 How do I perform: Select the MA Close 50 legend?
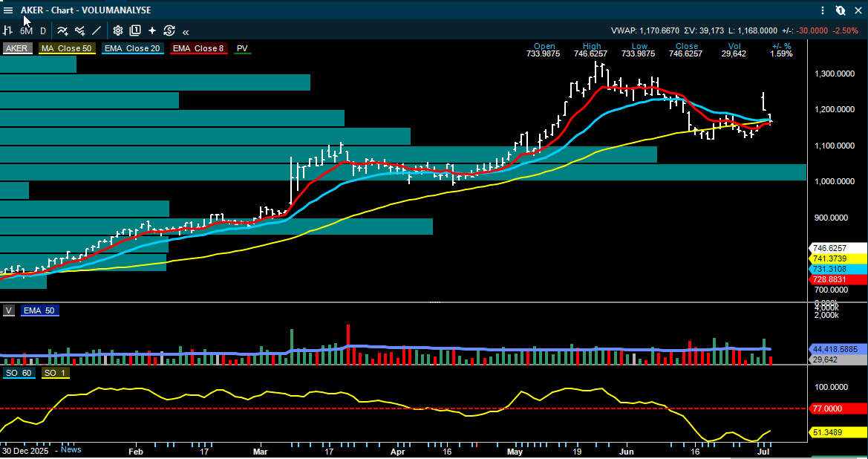click(x=68, y=48)
